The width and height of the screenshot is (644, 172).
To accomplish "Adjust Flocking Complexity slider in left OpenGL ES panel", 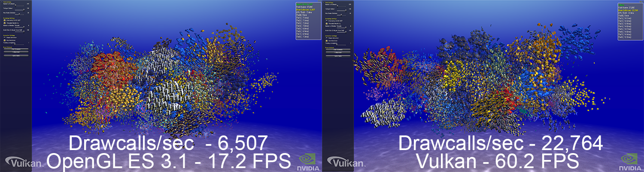I will click(x=18, y=45).
